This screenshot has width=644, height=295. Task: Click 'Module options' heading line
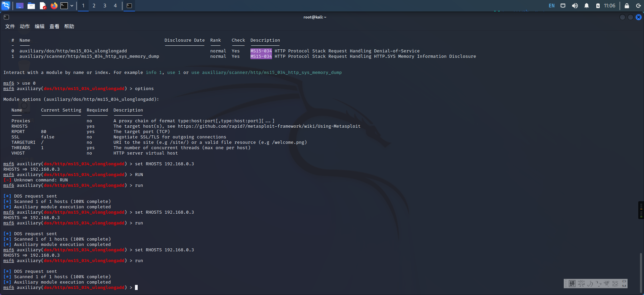[x=81, y=99]
